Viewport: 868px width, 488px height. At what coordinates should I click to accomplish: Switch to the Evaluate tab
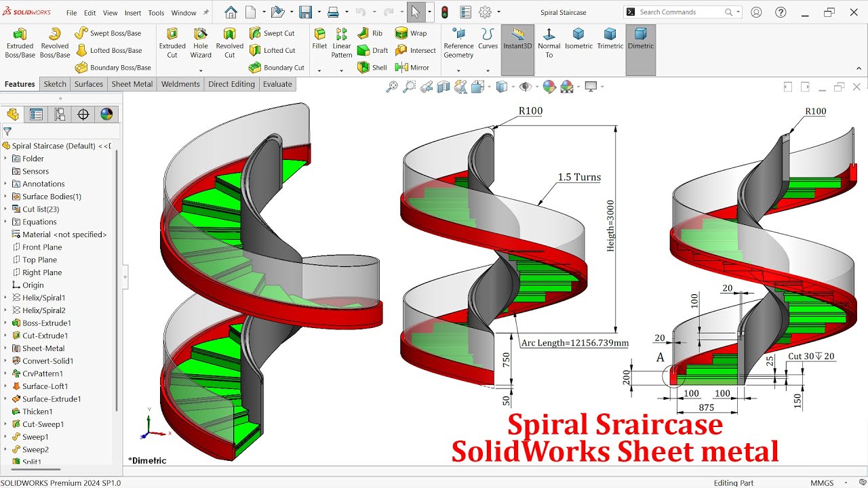(277, 84)
